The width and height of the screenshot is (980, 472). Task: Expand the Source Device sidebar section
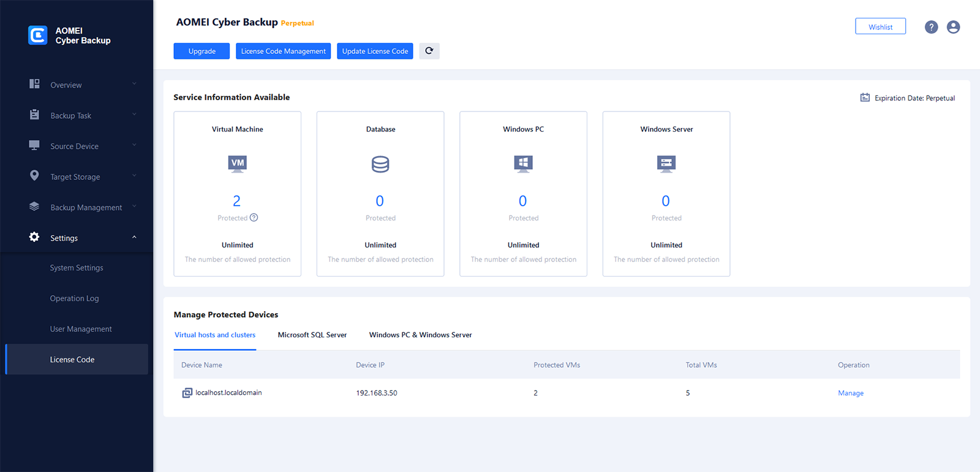click(74, 146)
